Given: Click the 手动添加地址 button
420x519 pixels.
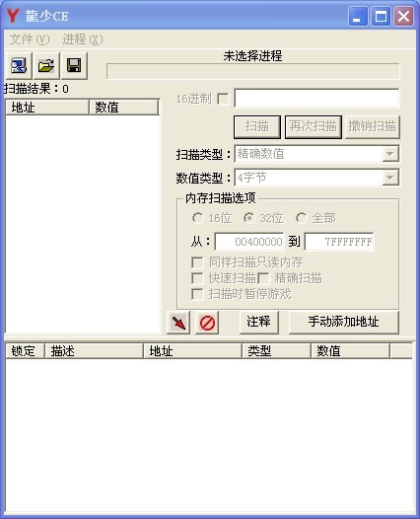Looking at the screenshot, I should (344, 322).
